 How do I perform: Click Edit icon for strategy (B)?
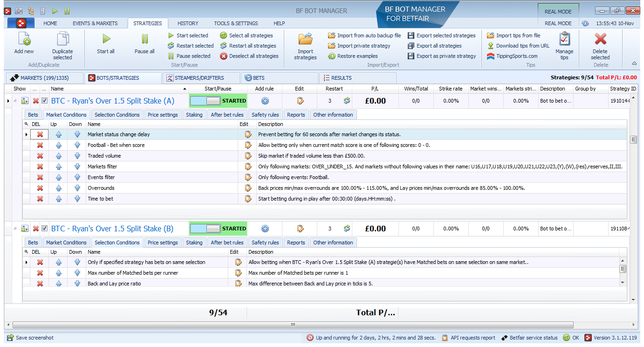tap(300, 229)
